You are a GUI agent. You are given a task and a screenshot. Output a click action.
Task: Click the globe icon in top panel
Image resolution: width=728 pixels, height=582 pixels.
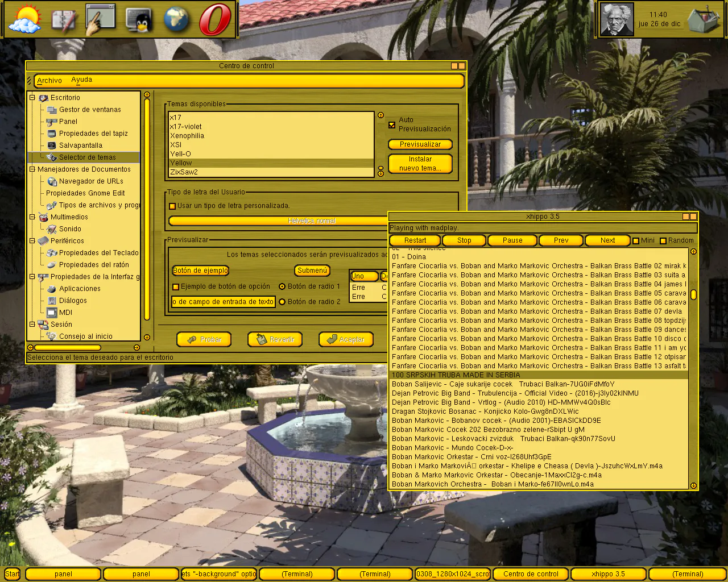tap(176, 20)
